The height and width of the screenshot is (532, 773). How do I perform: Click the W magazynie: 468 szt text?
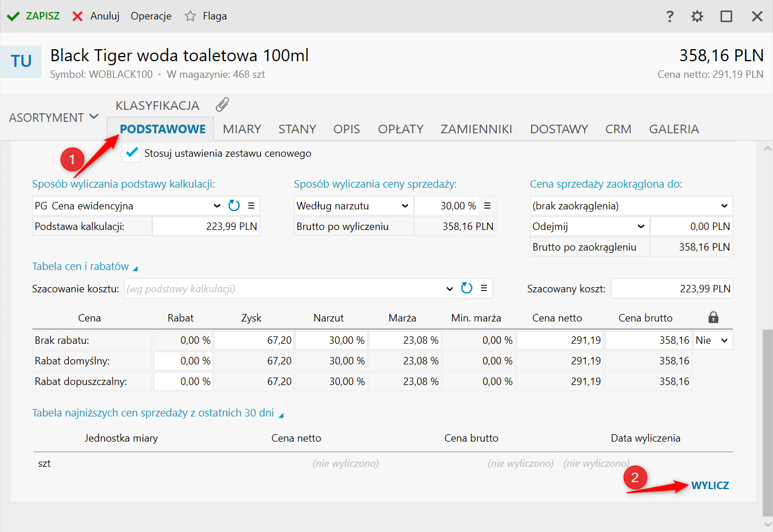(216, 74)
